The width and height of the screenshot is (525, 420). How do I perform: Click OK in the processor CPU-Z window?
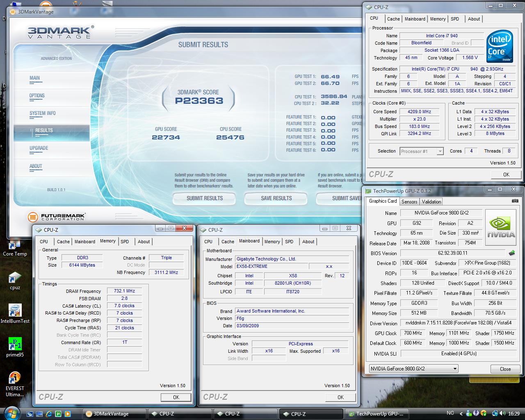click(x=506, y=174)
